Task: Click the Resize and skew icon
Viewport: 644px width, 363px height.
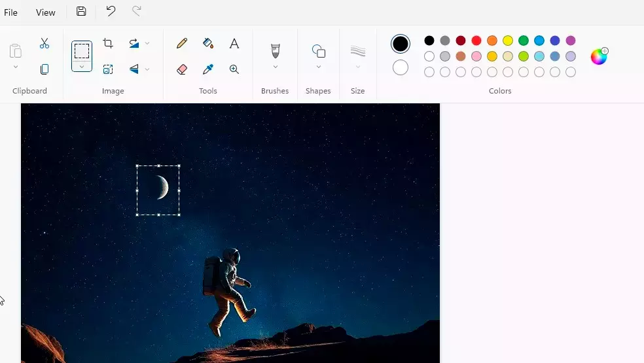Action: [108, 69]
